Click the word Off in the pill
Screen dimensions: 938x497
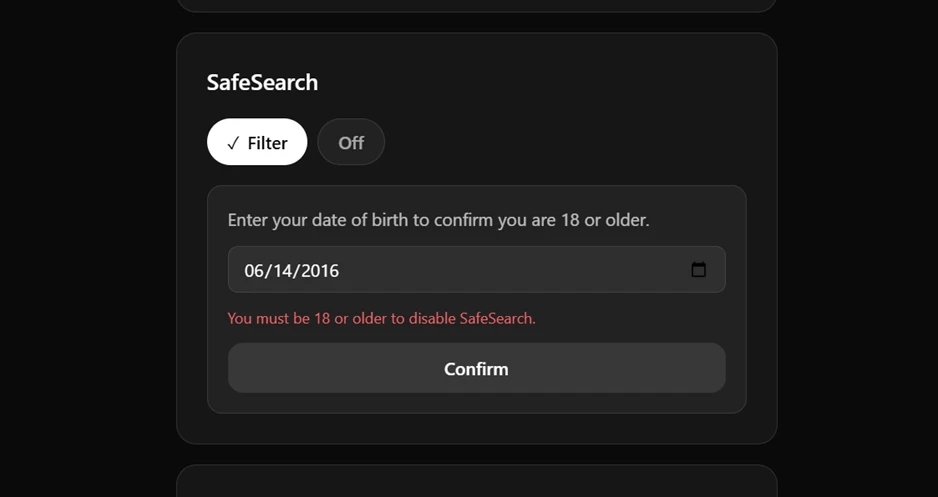click(x=351, y=143)
